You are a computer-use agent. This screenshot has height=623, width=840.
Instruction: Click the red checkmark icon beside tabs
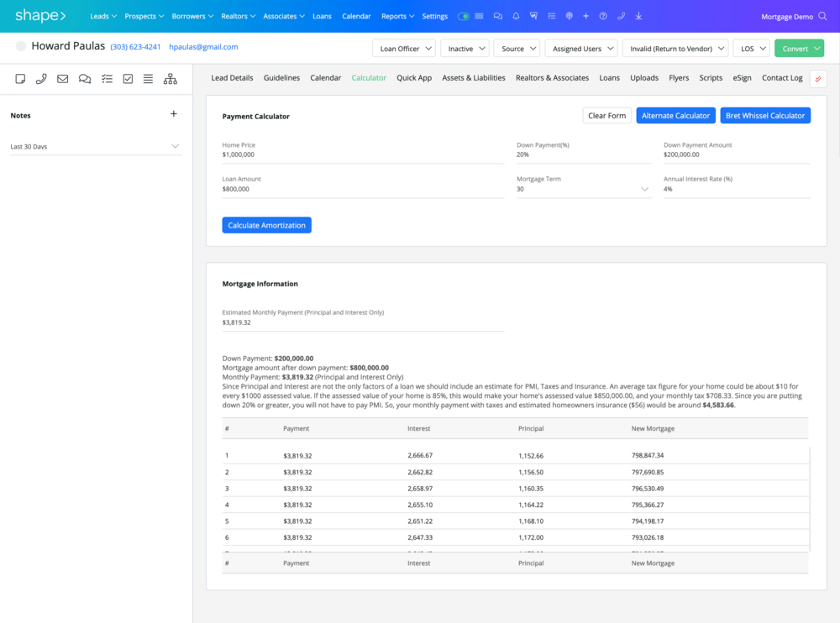pos(818,79)
